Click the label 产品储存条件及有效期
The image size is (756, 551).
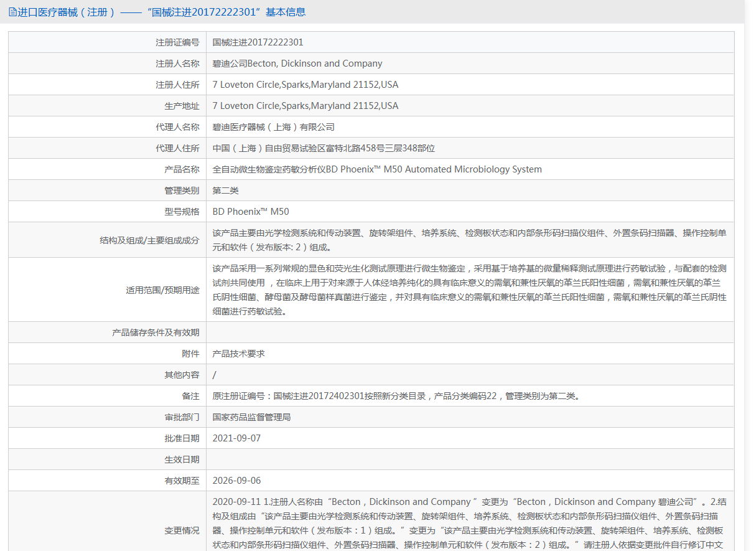(156, 332)
